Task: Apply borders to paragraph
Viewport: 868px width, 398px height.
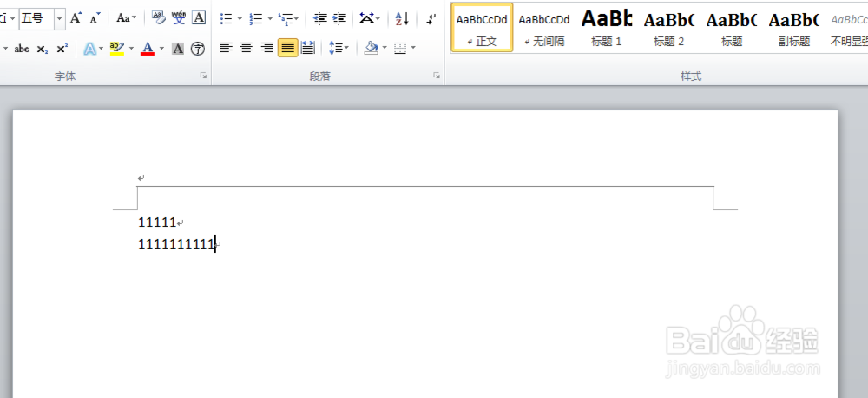Action: click(400, 48)
